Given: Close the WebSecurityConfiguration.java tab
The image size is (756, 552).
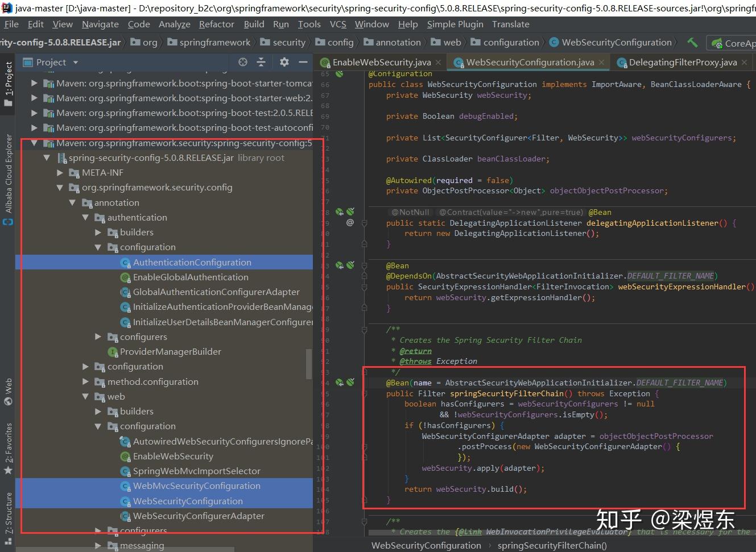Looking at the screenshot, I should pyautogui.click(x=601, y=63).
